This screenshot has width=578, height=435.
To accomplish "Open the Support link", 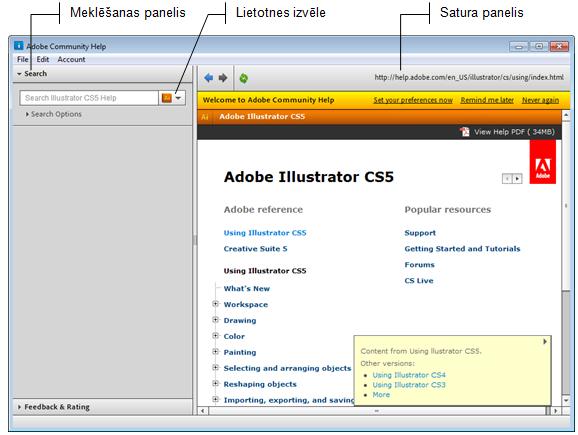I will point(420,233).
